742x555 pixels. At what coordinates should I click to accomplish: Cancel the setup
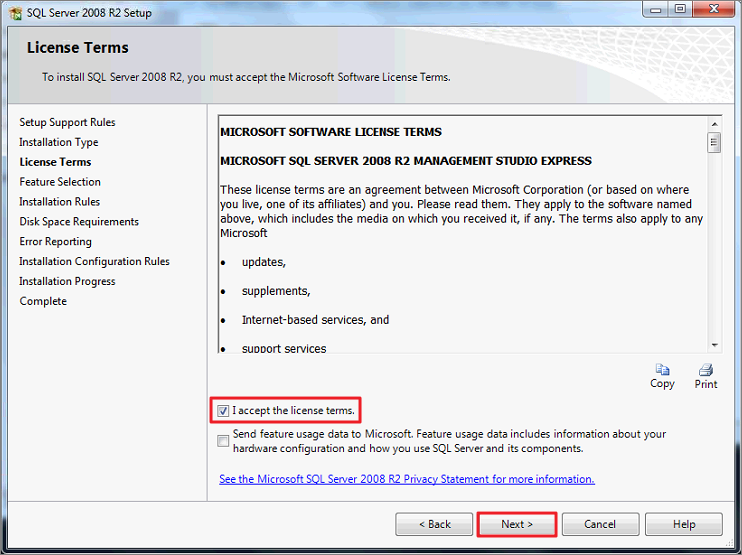click(x=600, y=524)
